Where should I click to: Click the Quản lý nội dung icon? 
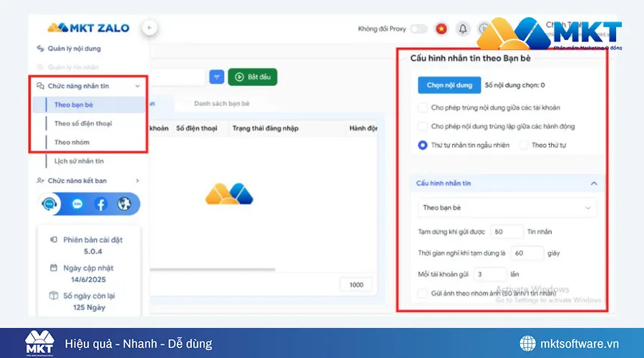[x=40, y=49]
